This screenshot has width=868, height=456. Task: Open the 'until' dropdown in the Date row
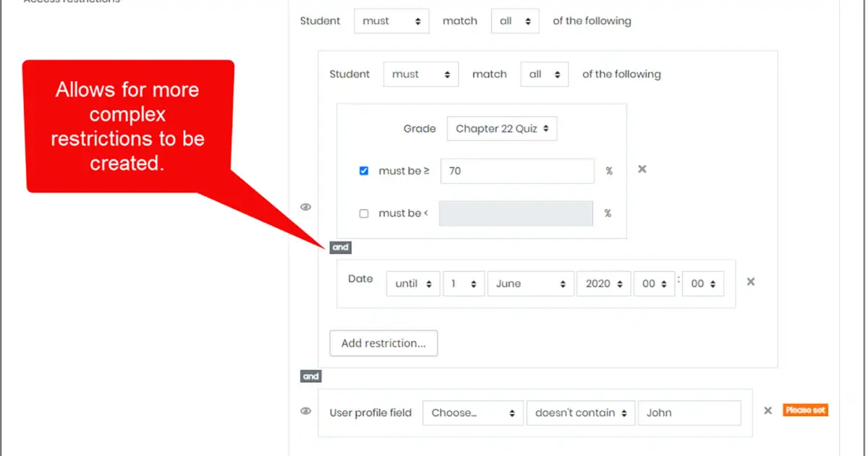pyautogui.click(x=413, y=283)
